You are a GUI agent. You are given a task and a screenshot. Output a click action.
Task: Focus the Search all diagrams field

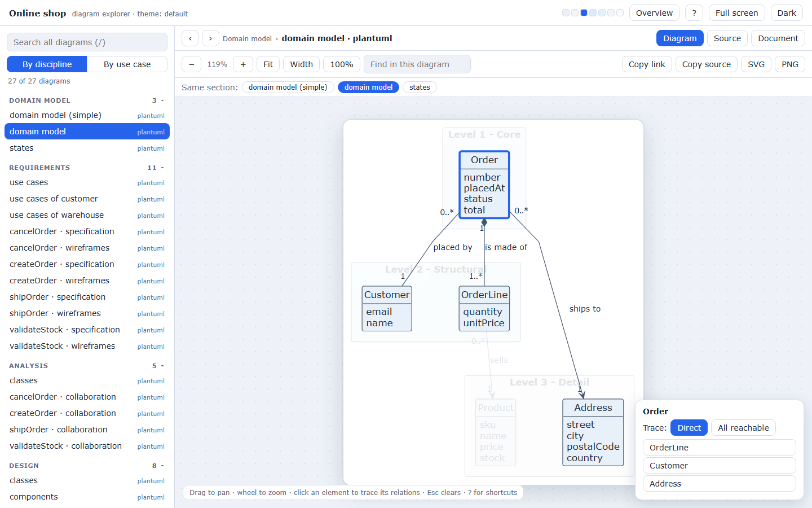(x=87, y=42)
